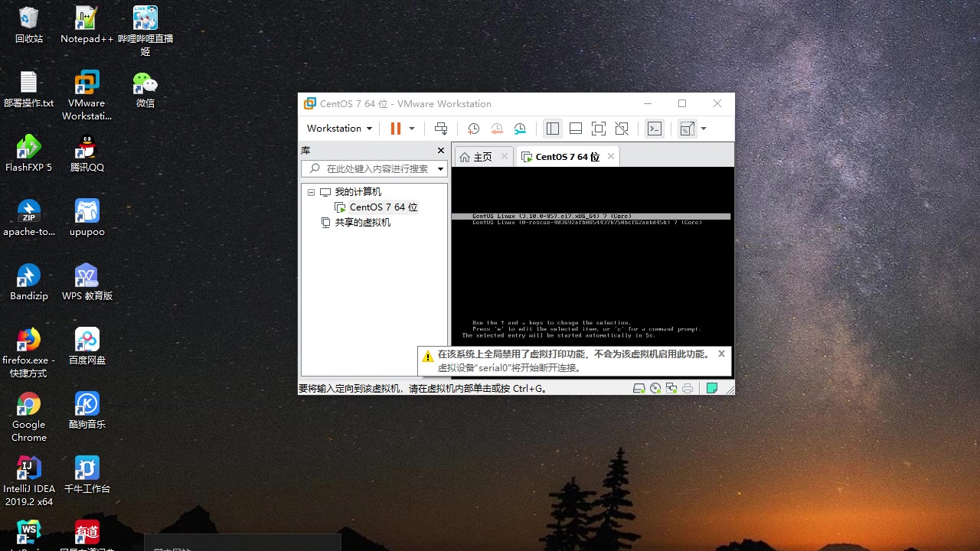The image size is (980, 551).
Task: Open the power options arrow beside Pause
Action: 412,129
